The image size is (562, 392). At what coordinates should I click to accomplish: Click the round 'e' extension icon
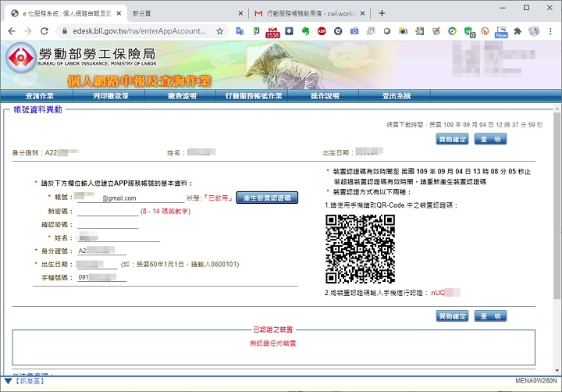(338, 31)
